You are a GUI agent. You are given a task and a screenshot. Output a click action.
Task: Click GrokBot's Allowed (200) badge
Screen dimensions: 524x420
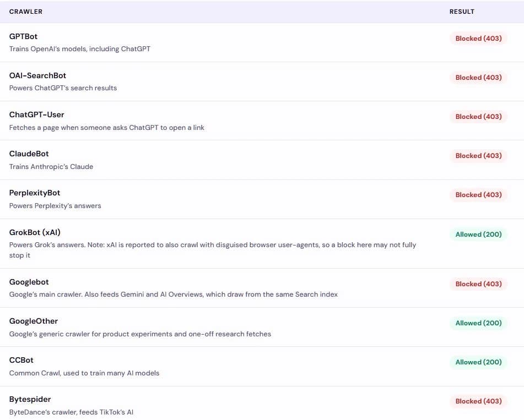[x=478, y=234]
